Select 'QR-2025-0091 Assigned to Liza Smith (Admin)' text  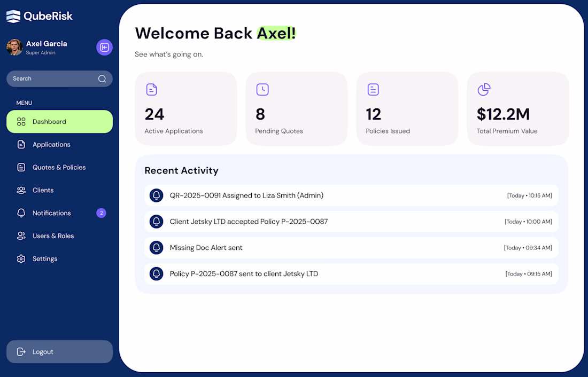246,195
